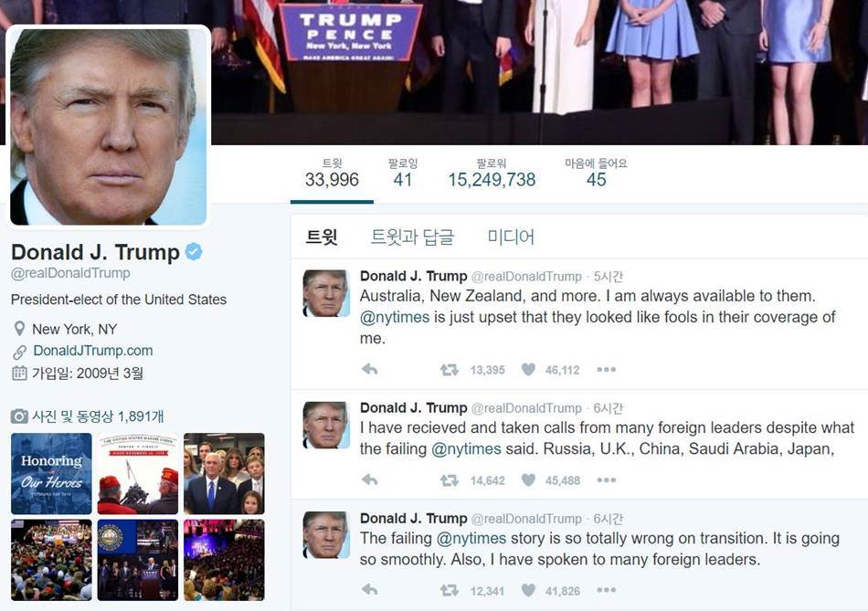Like the tweet with 46,112 hearts
Screen dimensions: 868x611
coord(529,369)
